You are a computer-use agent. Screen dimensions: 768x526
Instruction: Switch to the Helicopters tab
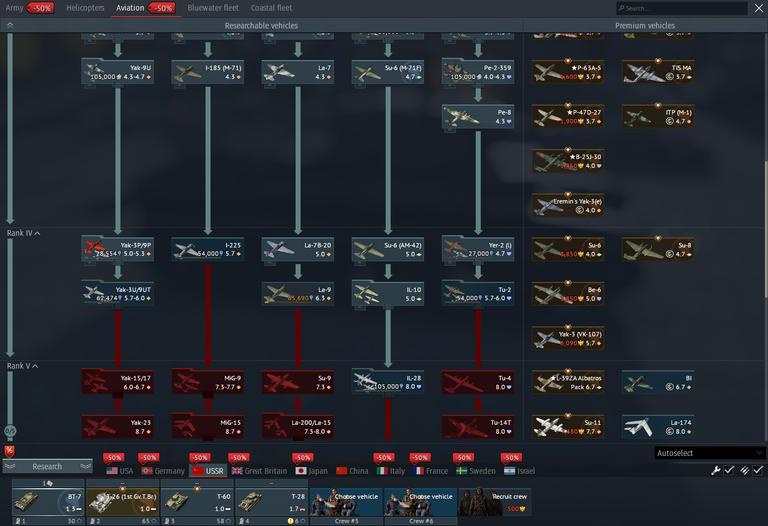coord(85,8)
